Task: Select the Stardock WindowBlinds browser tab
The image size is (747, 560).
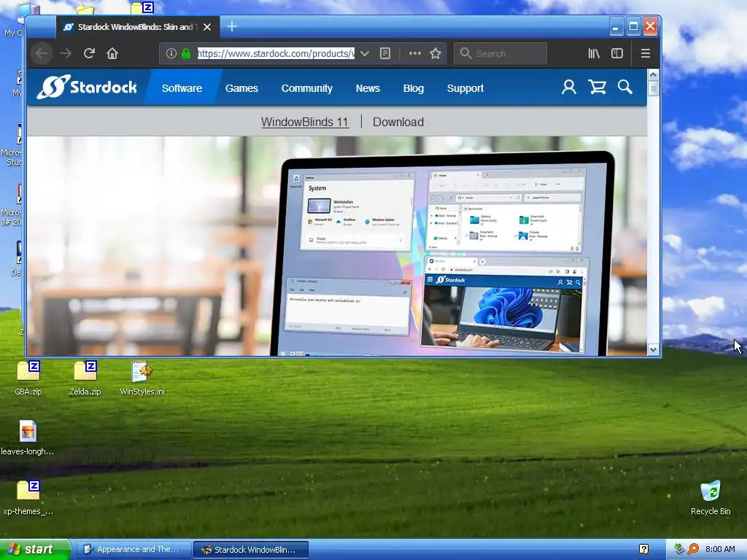Action: pyautogui.click(x=138, y=27)
